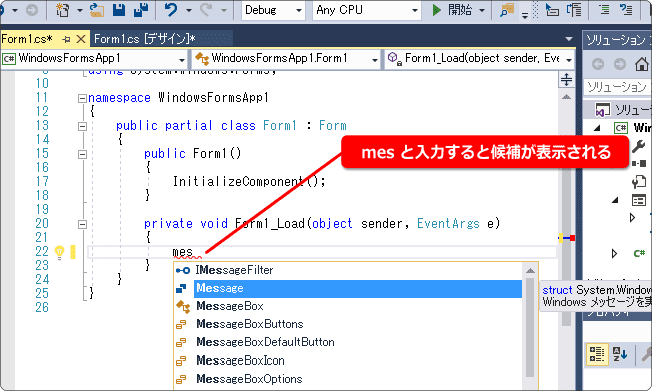The image size is (652, 391).
Task: Collapse the Form1_Load method block
Action: (82, 225)
